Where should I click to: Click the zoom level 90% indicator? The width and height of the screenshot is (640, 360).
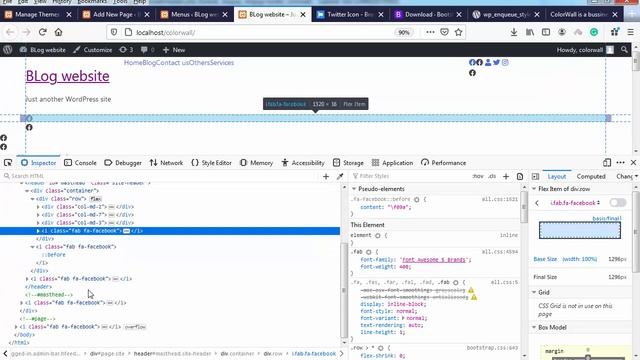point(404,32)
